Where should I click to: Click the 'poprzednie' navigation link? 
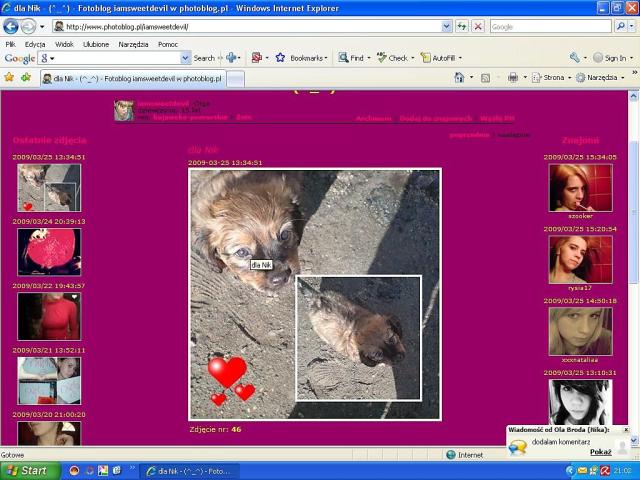[x=469, y=135]
